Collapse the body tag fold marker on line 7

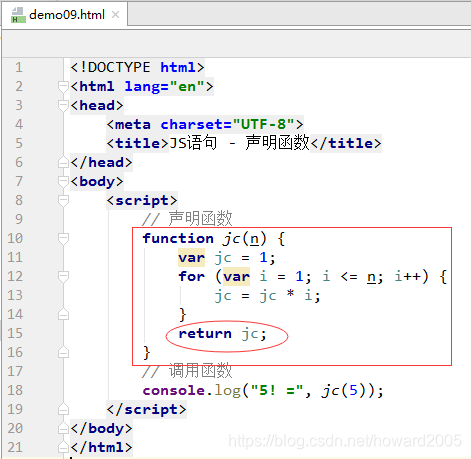click(x=63, y=182)
